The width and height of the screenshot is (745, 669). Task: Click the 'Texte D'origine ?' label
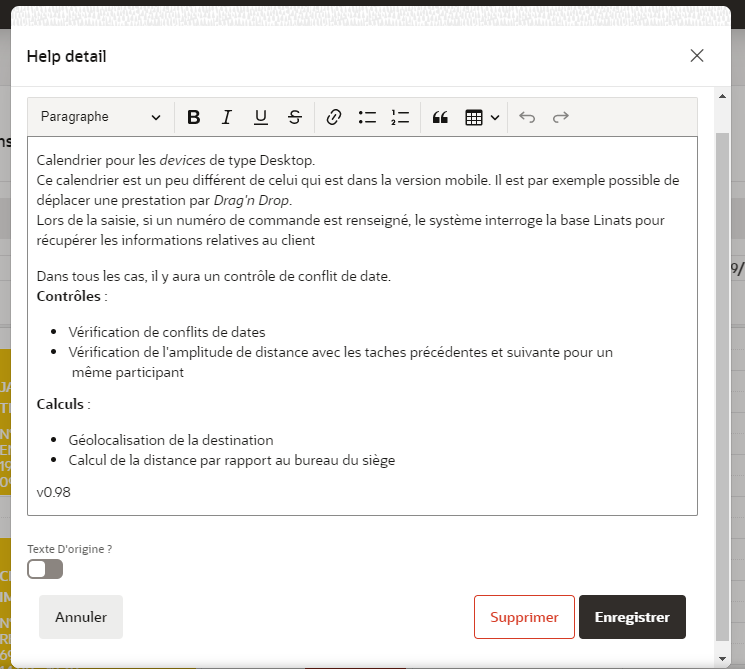coord(70,549)
